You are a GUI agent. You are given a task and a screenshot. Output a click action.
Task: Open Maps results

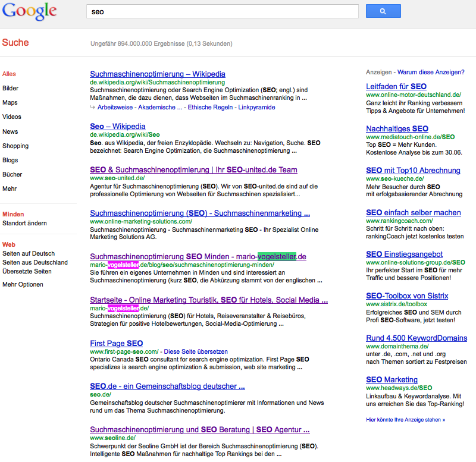tap(10, 102)
